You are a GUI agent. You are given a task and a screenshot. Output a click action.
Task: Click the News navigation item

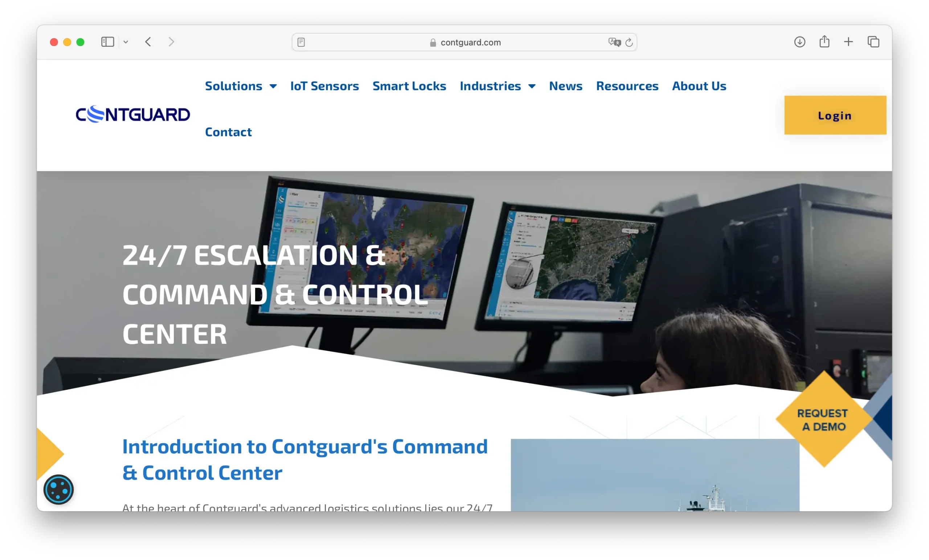click(565, 85)
